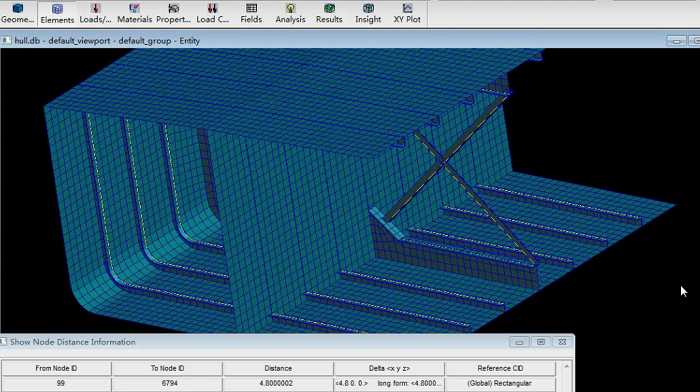The width and height of the screenshot is (700, 392).
Task: Open the Analysis tool
Action: point(290,13)
